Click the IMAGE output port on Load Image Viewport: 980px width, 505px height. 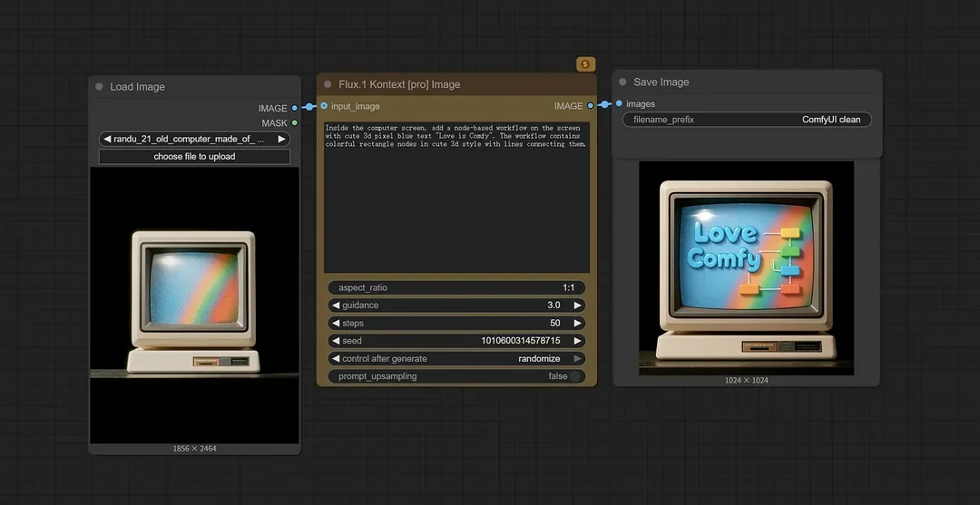[295, 108]
